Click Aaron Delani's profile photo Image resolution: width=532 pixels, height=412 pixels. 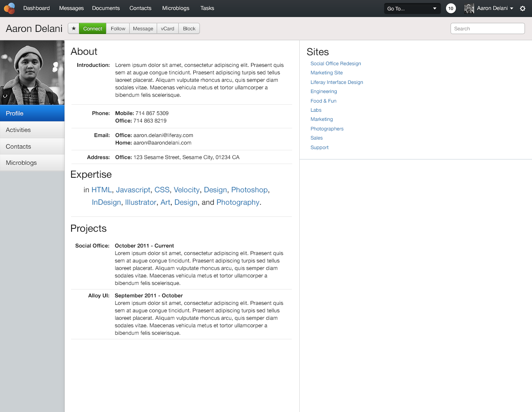32,72
